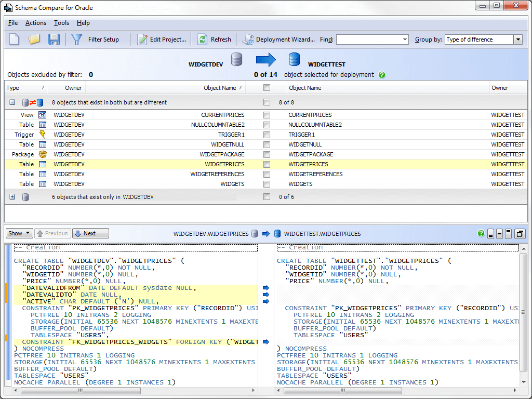This screenshot has height=399, width=532.
Task: Open the Actions menu
Action: click(x=35, y=23)
